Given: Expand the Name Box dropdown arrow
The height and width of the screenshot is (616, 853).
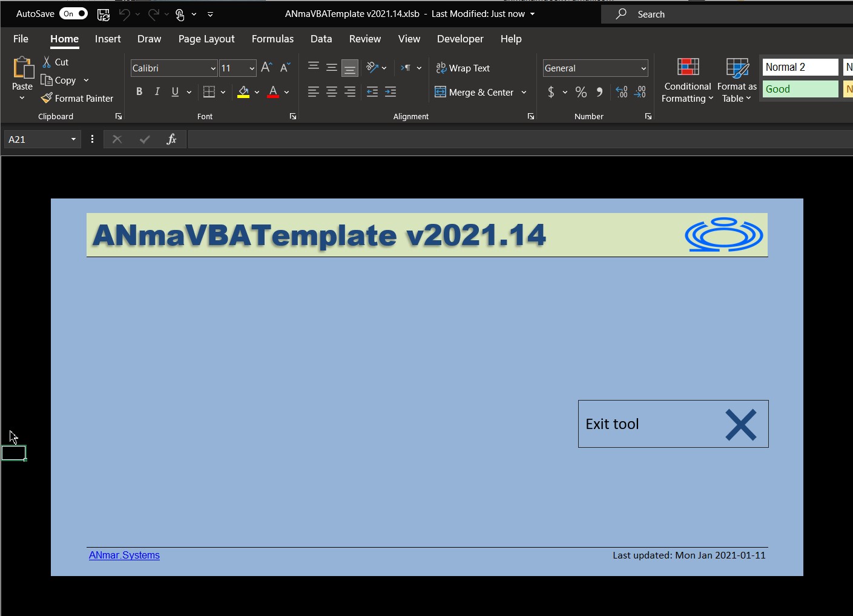Looking at the screenshot, I should 73,139.
